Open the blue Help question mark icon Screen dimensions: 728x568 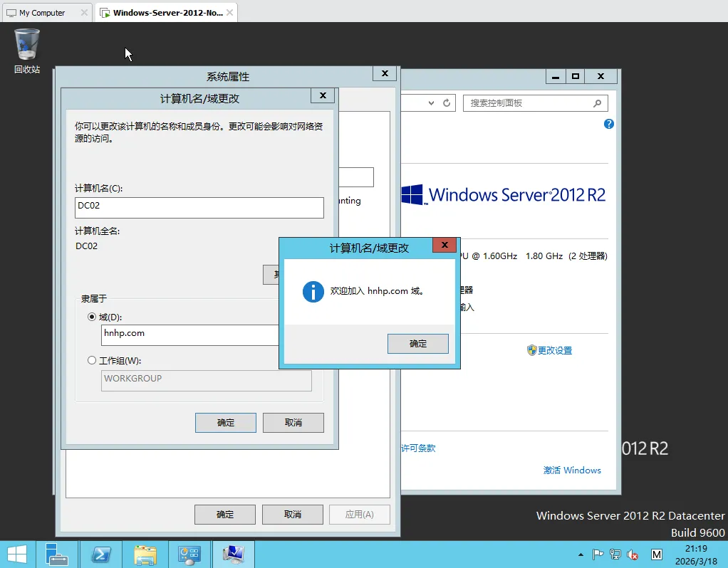608,124
